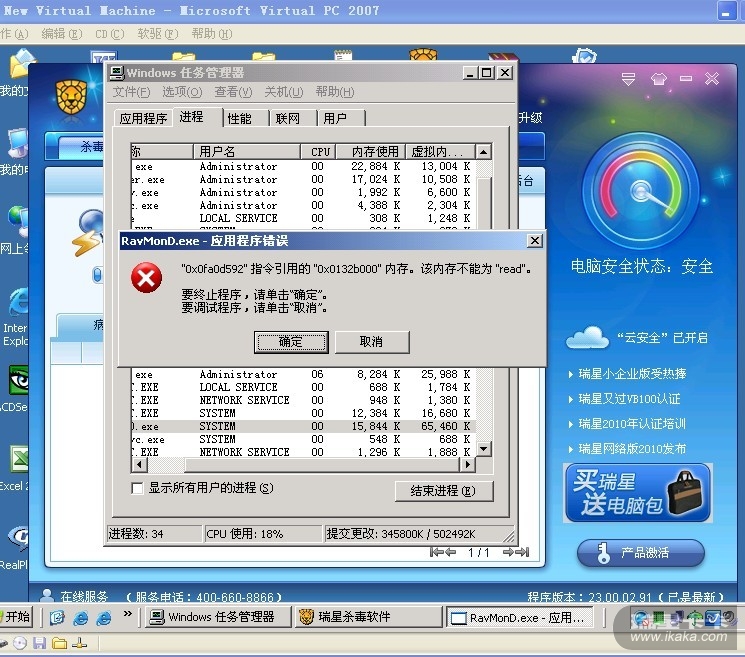This screenshot has height=657, width=745.
Task: Click first quick launch icon beside Start
Action: 57,618
